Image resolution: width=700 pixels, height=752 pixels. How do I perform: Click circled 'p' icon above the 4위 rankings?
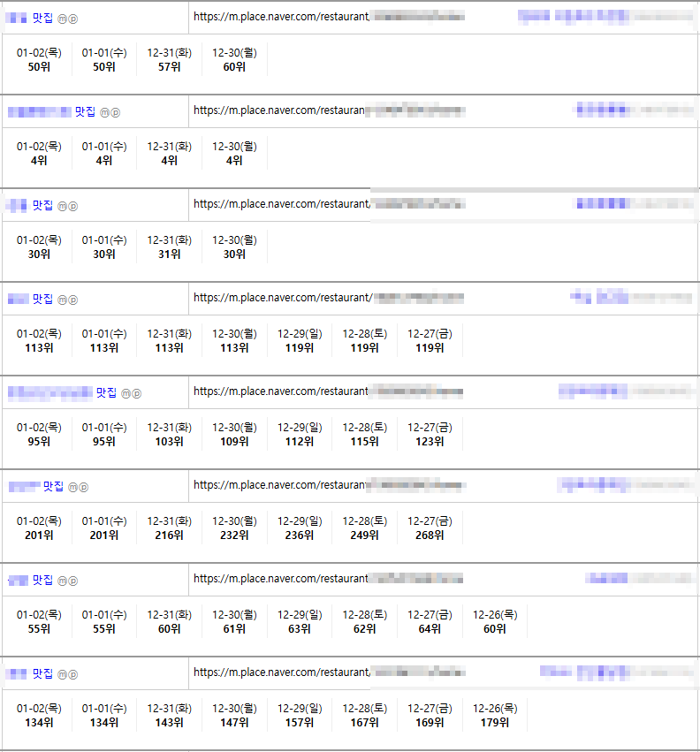tap(115, 112)
